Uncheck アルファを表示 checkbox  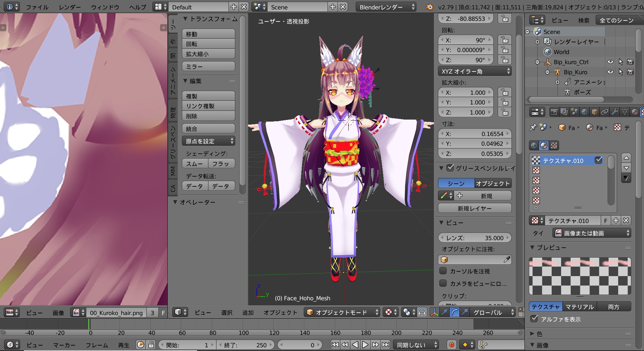pyautogui.click(x=534, y=319)
